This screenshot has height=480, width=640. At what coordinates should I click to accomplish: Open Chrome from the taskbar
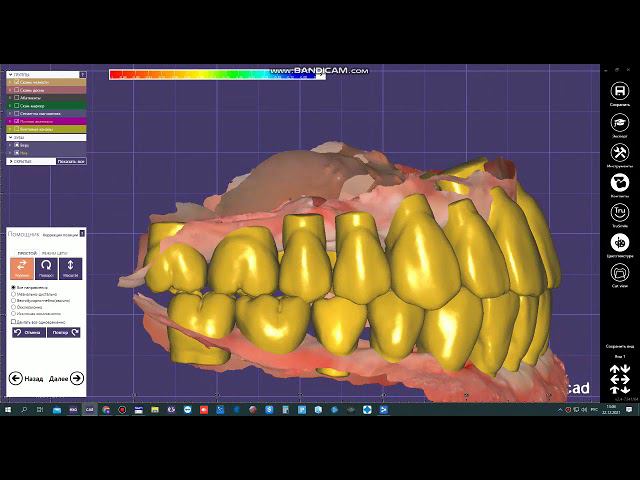[x=106, y=409]
